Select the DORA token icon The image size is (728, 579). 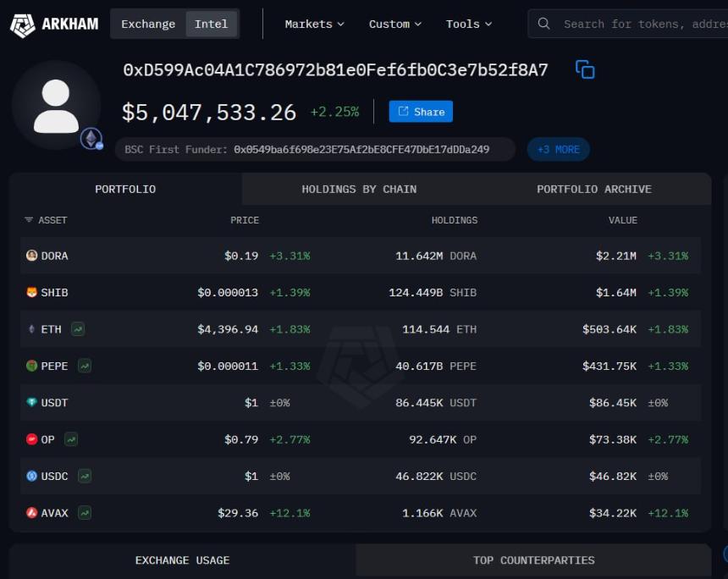coord(30,256)
